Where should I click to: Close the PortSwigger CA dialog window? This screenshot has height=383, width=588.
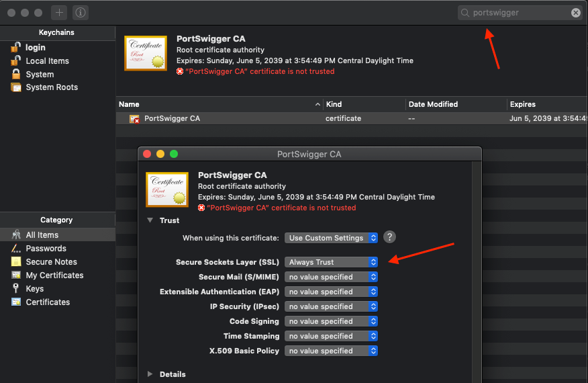point(147,154)
